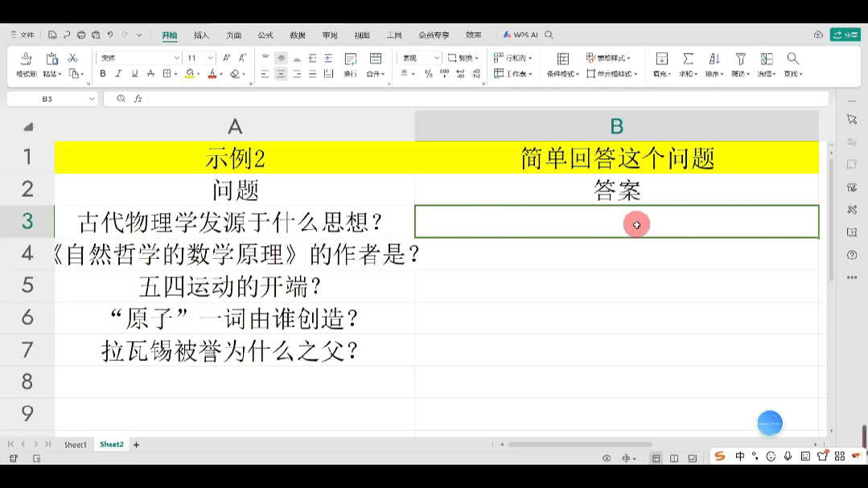Click the decrease indent icon
The height and width of the screenshot is (488, 868).
[313, 58]
